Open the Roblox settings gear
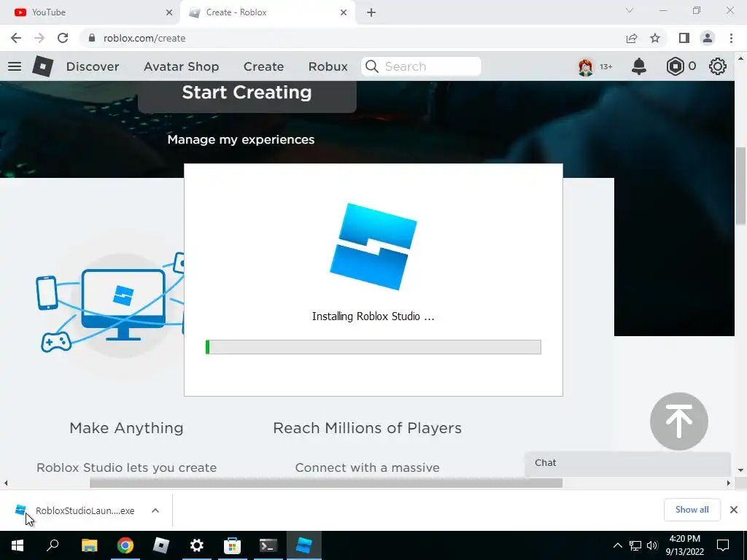The height and width of the screenshot is (560, 747). (x=718, y=66)
